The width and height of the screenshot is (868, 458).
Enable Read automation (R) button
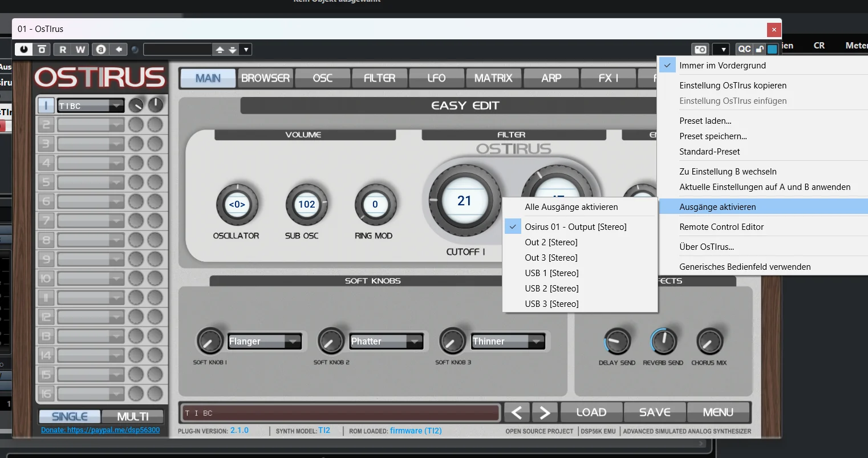click(x=63, y=50)
